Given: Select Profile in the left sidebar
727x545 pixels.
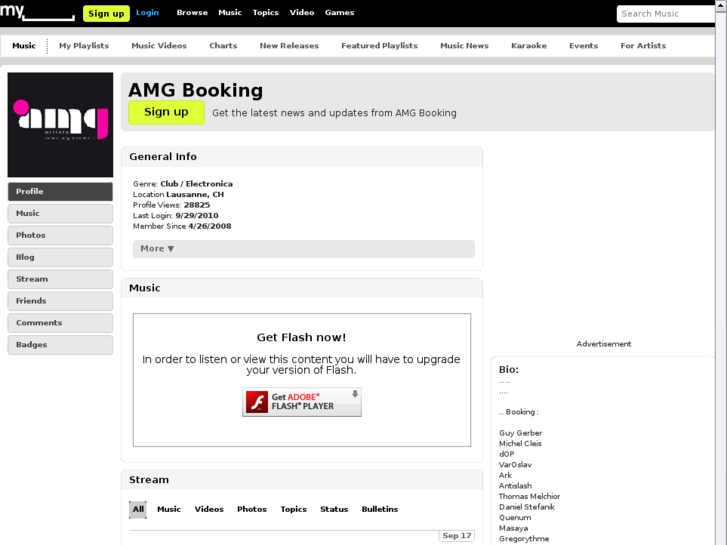Looking at the screenshot, I should point(60,192).
